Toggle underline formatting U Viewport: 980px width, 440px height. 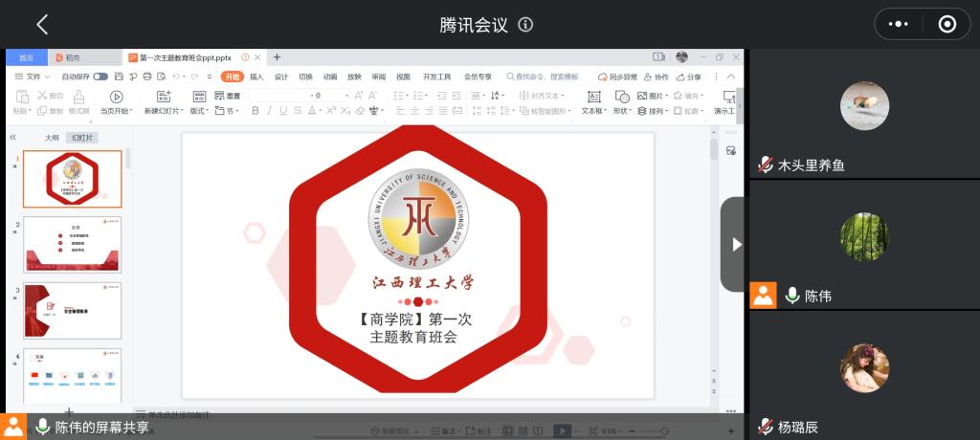[x=283, y=111]
